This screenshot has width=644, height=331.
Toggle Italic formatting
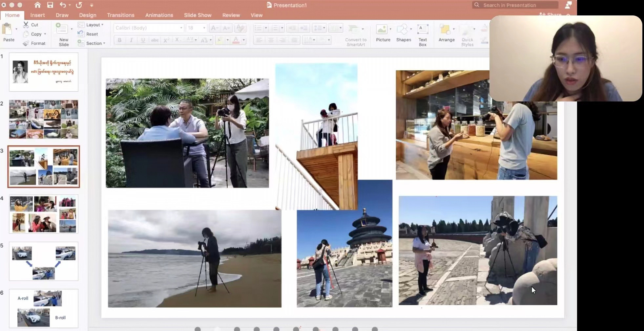point(131,40)
